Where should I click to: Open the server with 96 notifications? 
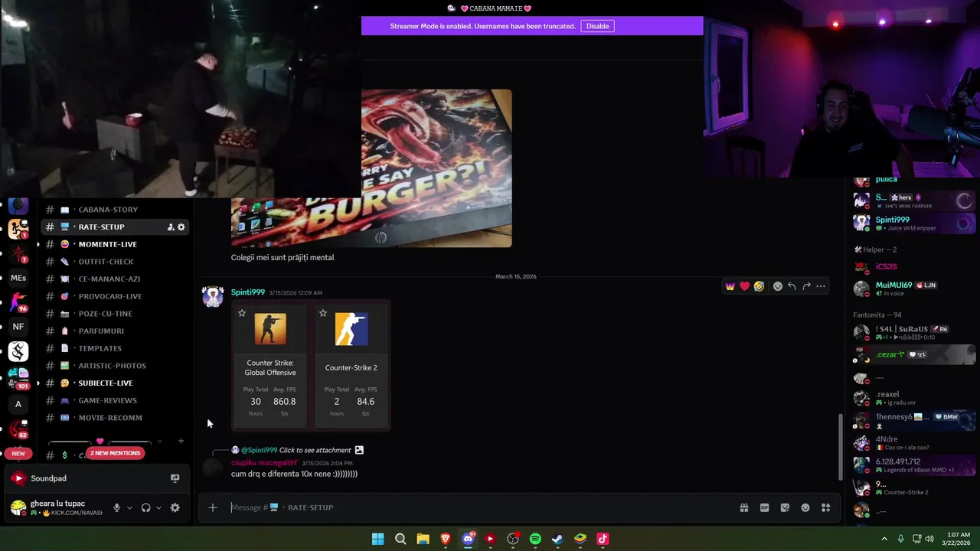click(x=18, y=302)
